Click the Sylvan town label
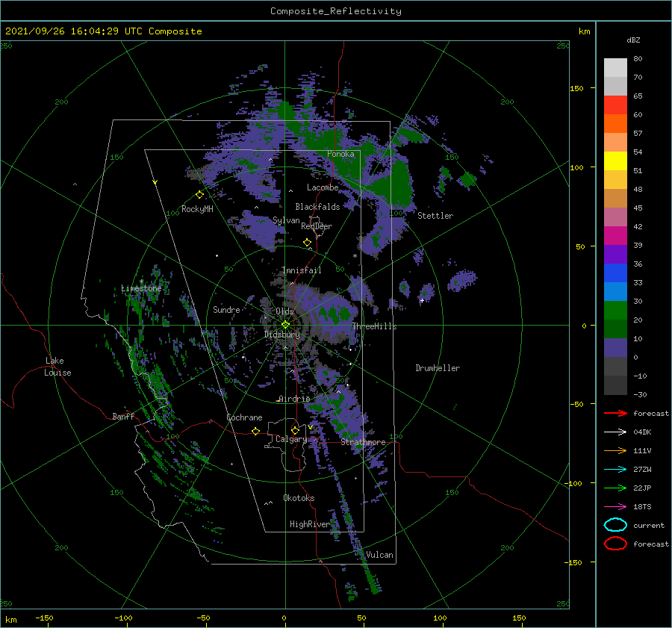Screen dimensions: 672x628 [x=286, y=220]
